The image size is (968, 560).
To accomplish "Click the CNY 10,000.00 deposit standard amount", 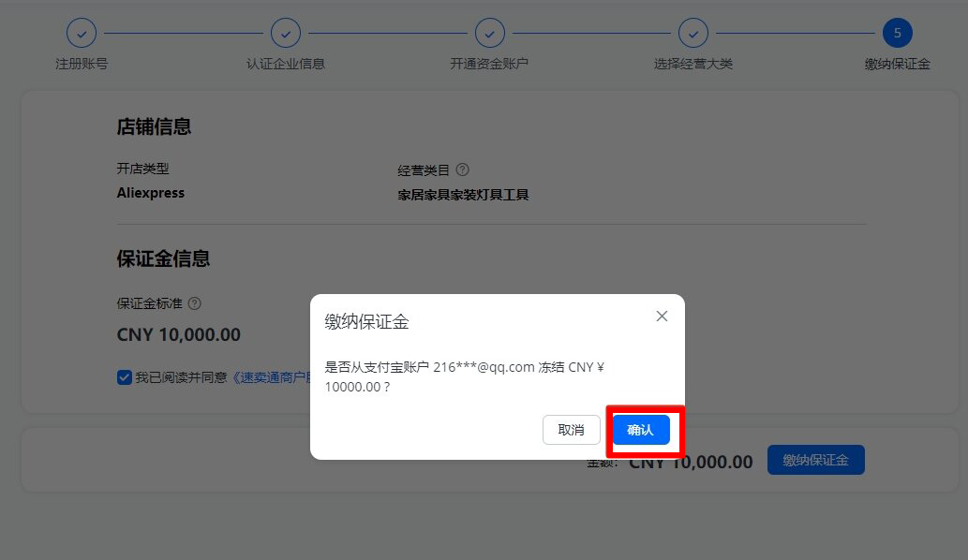I will coord(178,335).
